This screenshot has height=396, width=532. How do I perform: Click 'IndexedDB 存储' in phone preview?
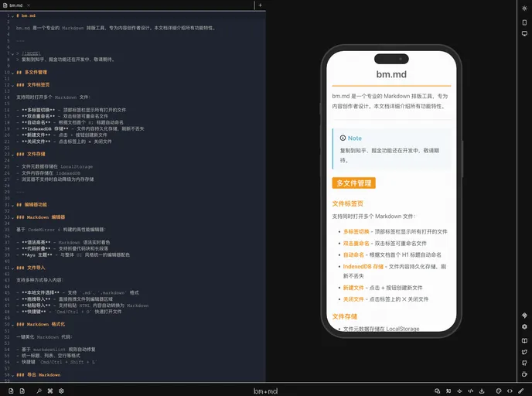pos(363,266)
